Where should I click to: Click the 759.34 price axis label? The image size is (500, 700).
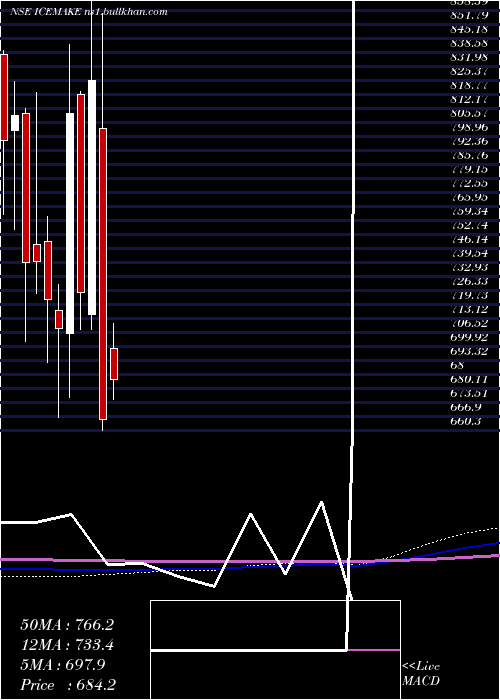[x=469, y=211]
